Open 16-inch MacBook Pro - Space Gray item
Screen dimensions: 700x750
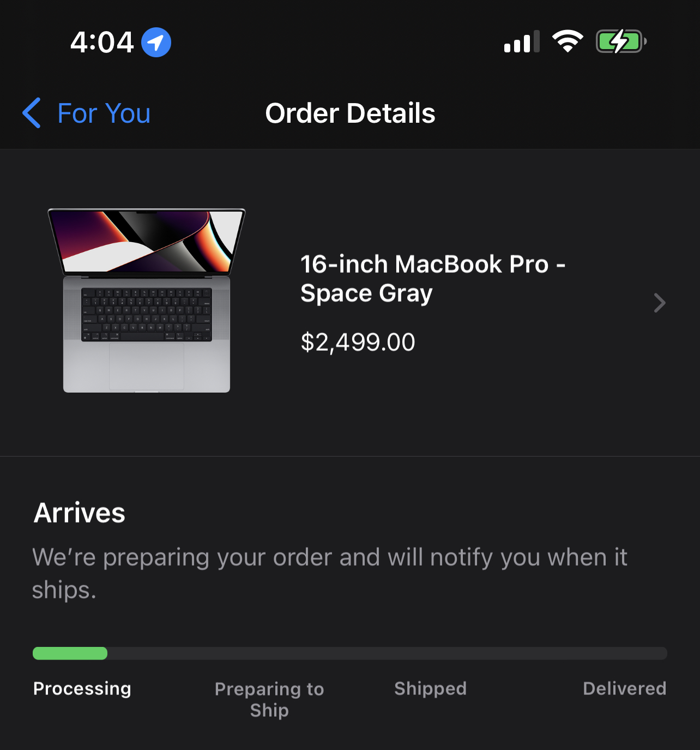coord(432,279)
